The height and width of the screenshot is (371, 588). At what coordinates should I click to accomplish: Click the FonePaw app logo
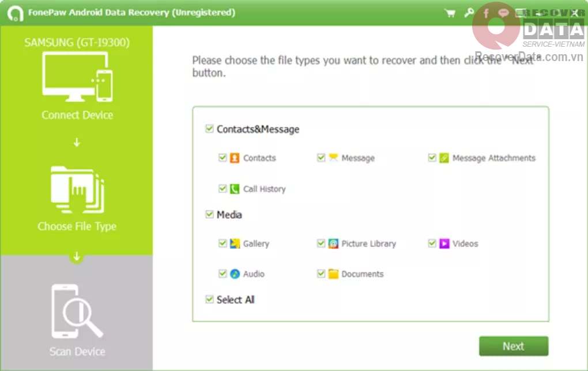(16, 14)
